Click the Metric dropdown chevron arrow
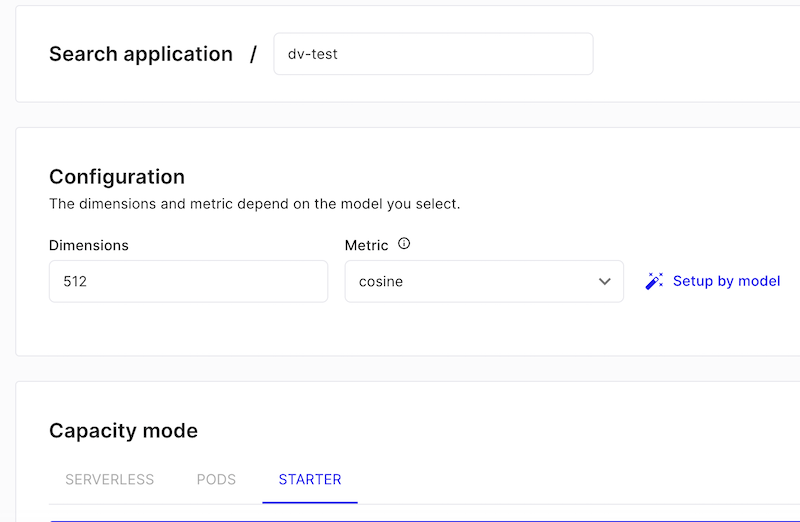This screenshot has height=522, width=800. point(605,281)
